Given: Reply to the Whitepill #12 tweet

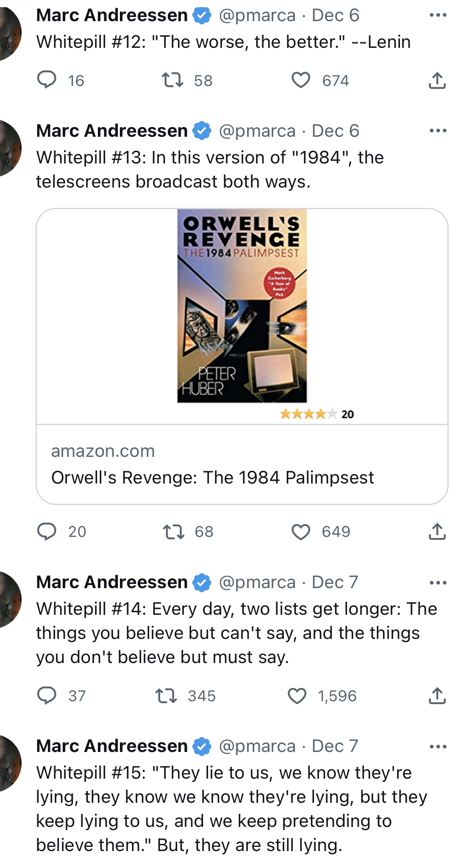Looking at the screenshot, I should tap(47, 80).
